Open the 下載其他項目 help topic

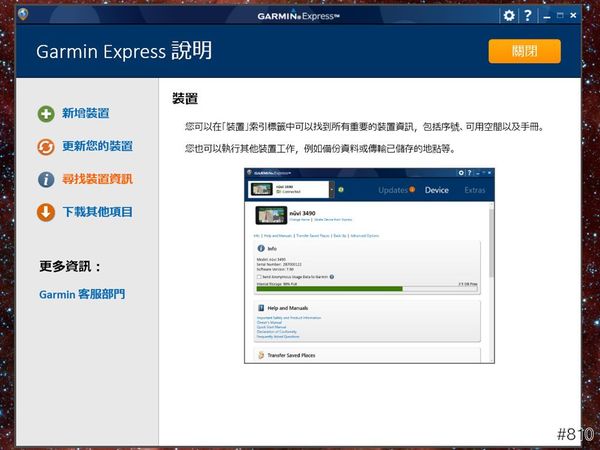[x=98, y=212]
